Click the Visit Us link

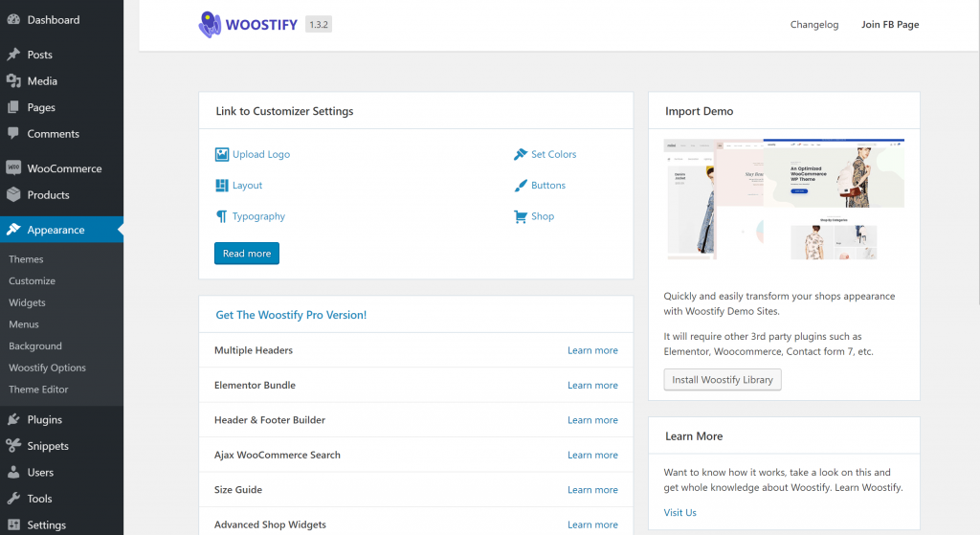(x=680, y=512)
